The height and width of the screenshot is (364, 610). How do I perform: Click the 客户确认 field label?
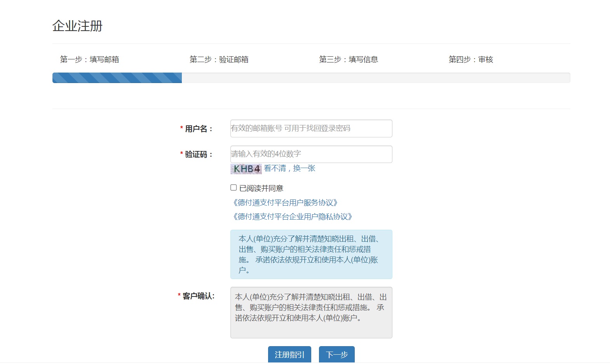tap(196, 296)
